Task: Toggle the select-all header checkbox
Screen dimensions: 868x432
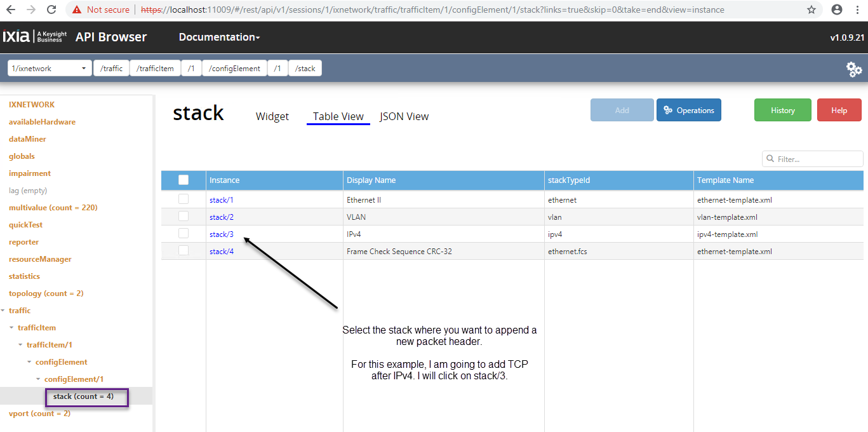Action: pyautogui.click(x=184, y=180)
